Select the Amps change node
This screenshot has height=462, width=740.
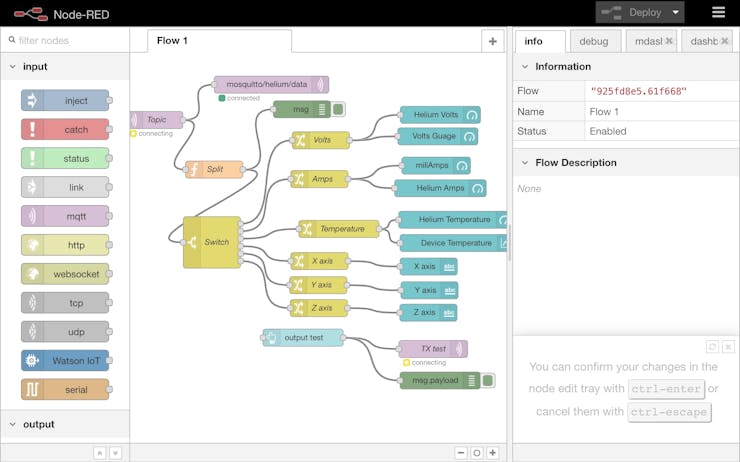320,179
